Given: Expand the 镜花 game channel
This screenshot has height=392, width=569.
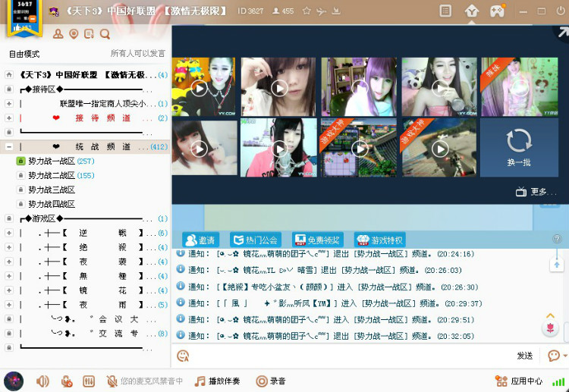Looking at the screenshot, I should click(9, 290).
